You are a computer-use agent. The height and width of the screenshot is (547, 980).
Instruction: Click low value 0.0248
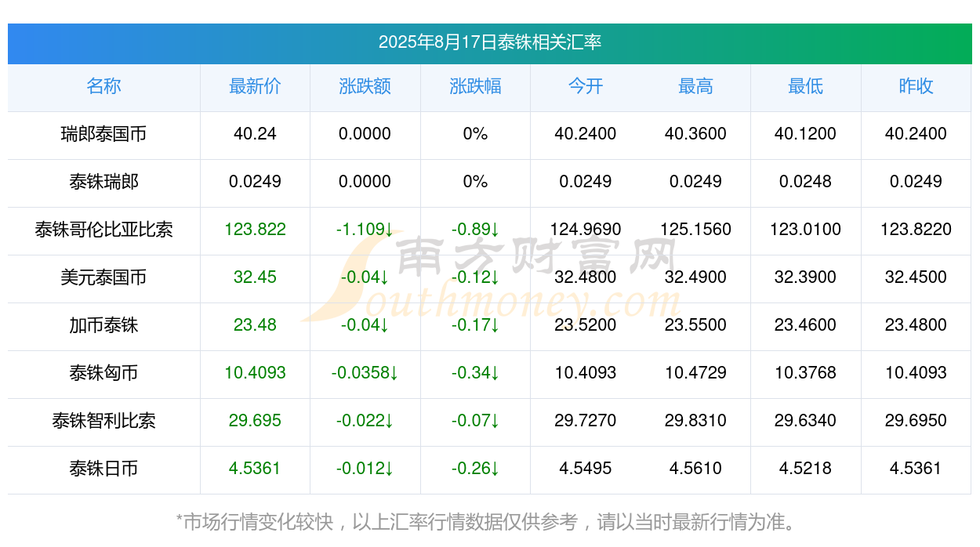pos(805,182)
